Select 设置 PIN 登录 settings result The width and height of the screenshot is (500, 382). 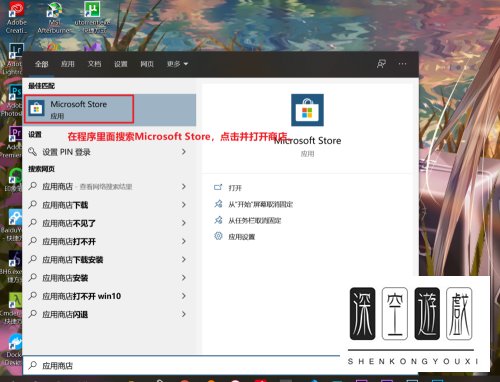[109, 152]
